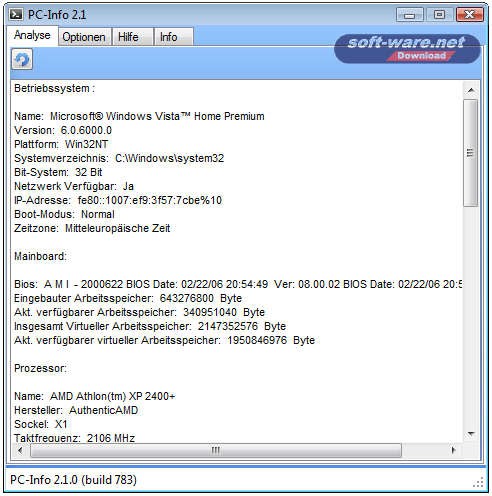This screenshot has width=492, height=496.
Task: Click the 'Betriebssystem :' heading
Action: tap(55, 89)
